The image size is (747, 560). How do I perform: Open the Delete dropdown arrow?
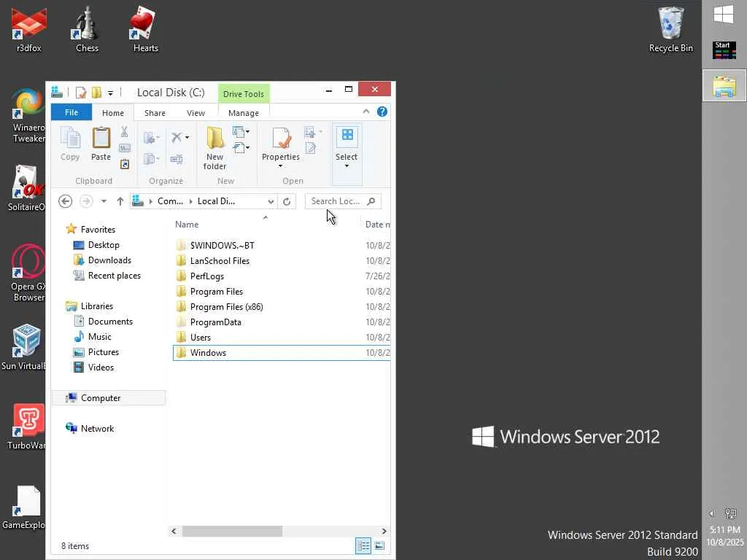[x=187, y=138]
